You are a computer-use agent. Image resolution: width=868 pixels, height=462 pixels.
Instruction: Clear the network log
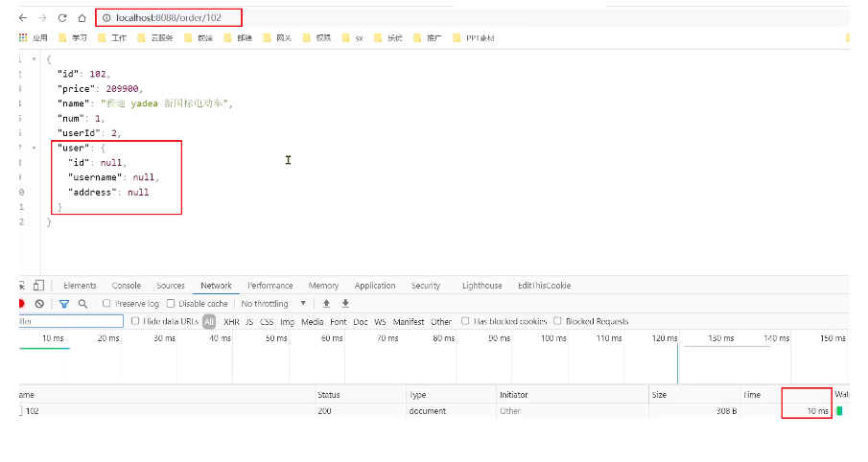[x=39, y=304]
